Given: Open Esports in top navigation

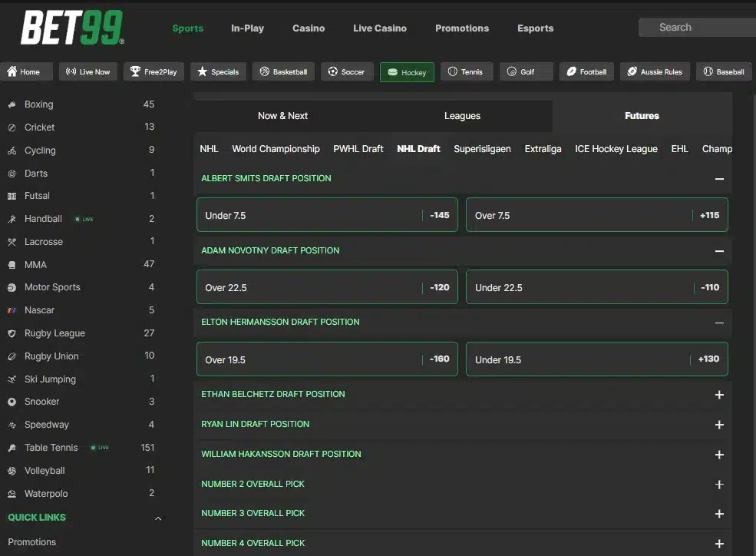Looking at the screenshot, I should point(535,28).
